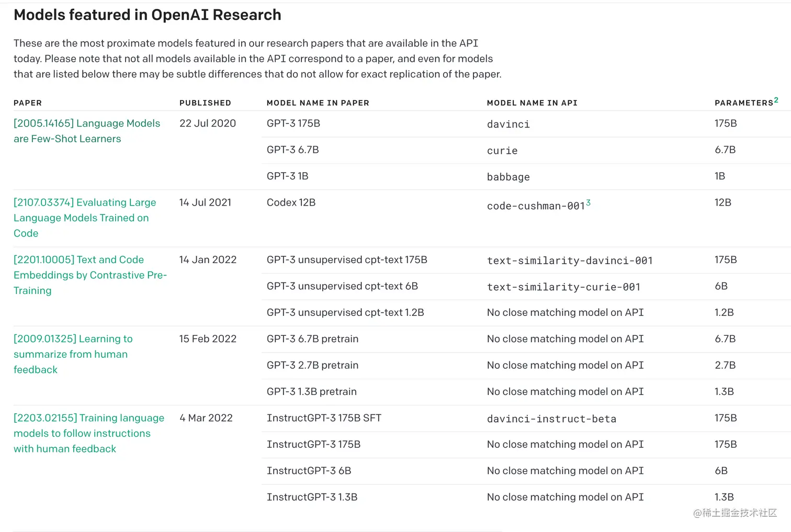Screen dimensions: 791x532
Task: Click the text-similarity-davinci-001 API name
Action: click(x=570, y=261)
